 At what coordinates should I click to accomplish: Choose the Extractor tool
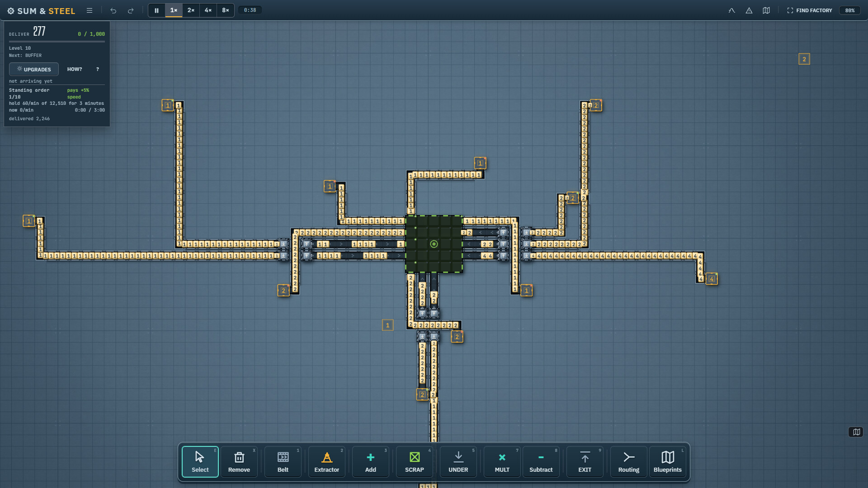[x=327, y=462]
